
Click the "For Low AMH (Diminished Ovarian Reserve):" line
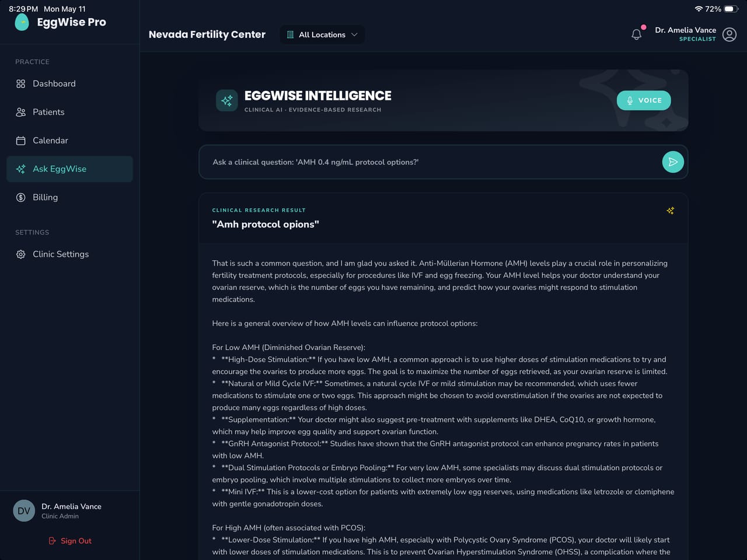[x=289, y=348]
